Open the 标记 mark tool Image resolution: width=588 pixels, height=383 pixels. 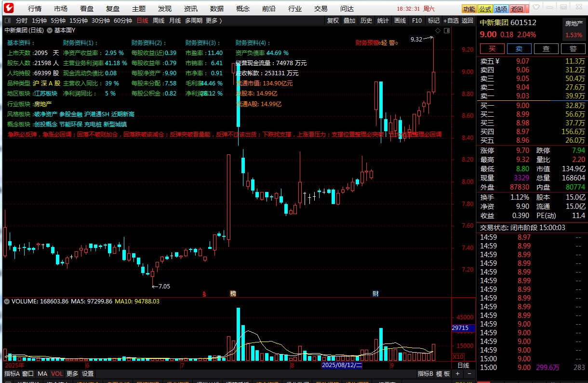[434, 21]
